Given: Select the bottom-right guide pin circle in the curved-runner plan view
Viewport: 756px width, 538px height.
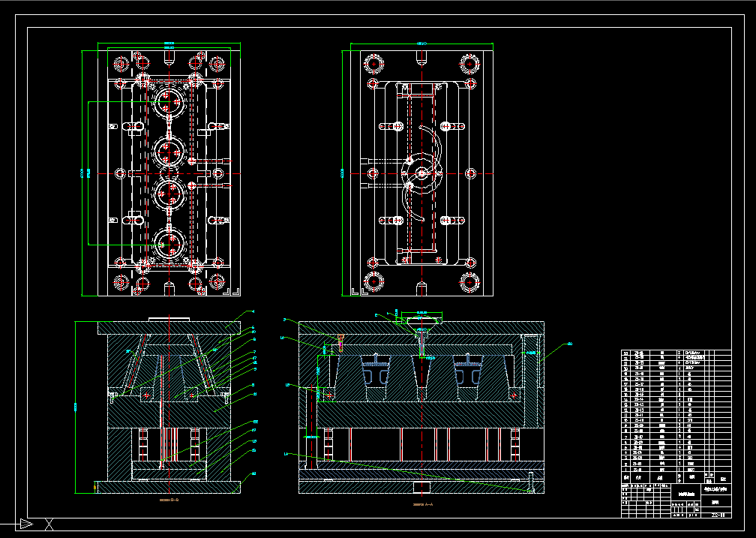Looking at the screenshot, I should pos(469,282).
